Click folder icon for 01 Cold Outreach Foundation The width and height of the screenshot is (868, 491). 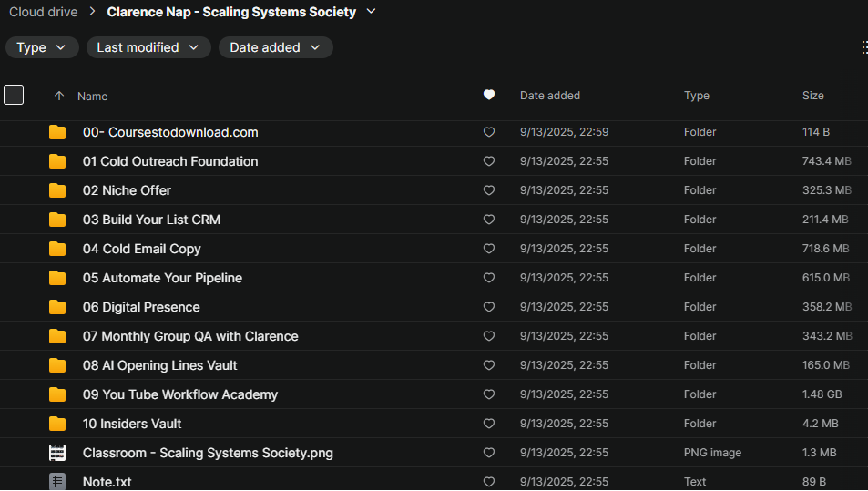57,161
